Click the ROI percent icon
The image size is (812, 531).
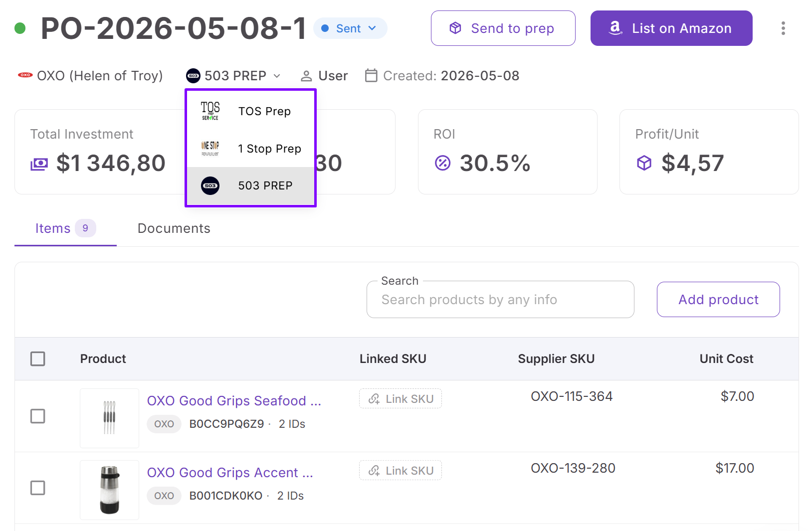tap(442, 163)
